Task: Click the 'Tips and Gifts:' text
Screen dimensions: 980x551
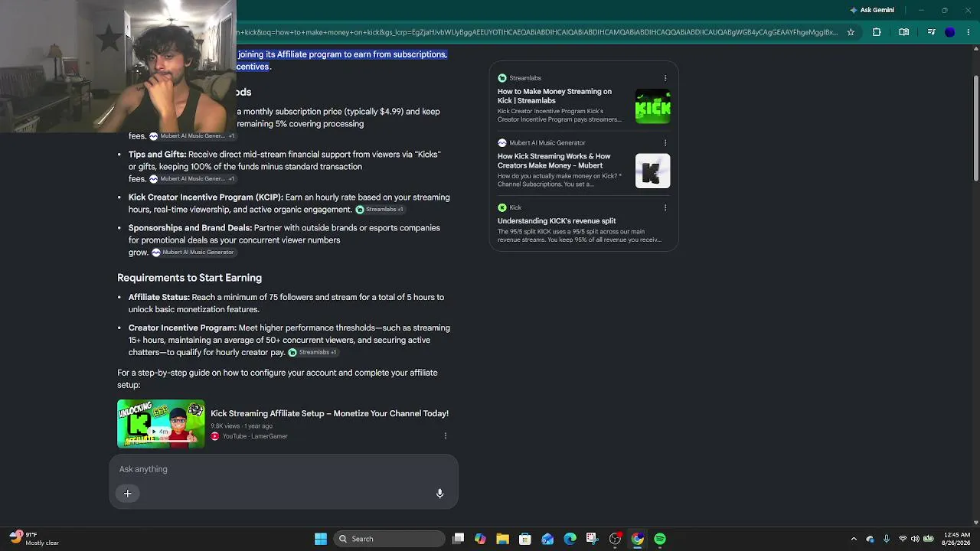Action: pyautogui.click(x=157, y=155)
